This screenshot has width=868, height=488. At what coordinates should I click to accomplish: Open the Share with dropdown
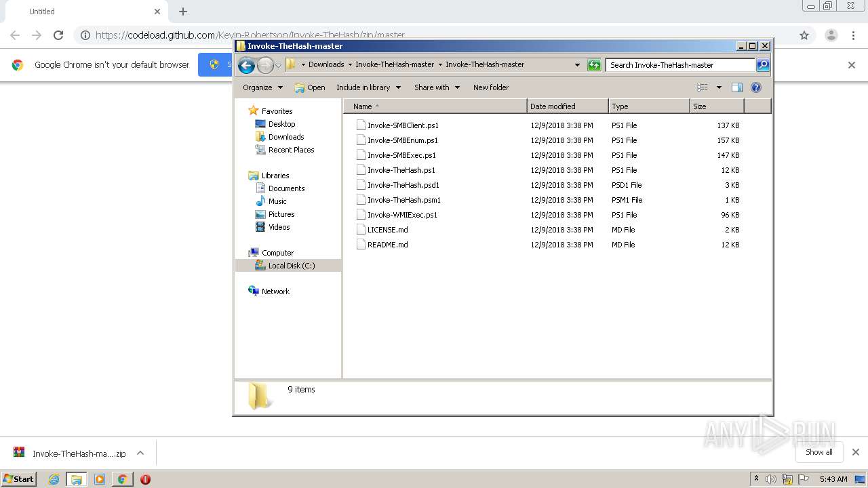click(x=437, y=87)
